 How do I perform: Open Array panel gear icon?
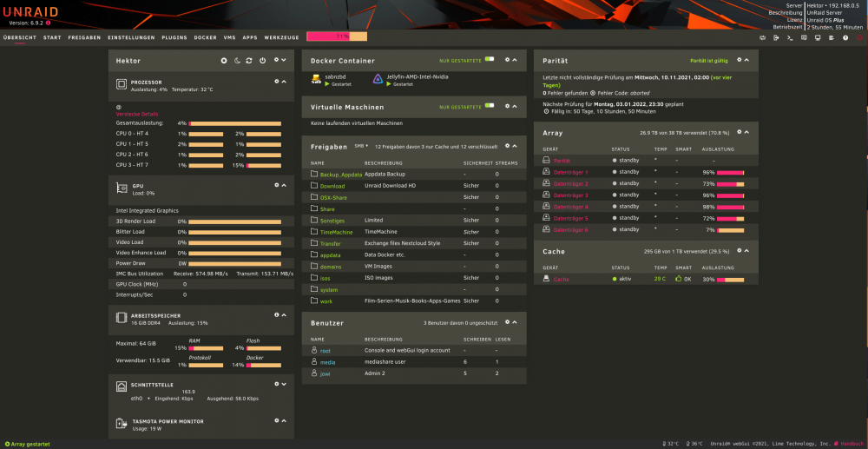tap(739, 132)
